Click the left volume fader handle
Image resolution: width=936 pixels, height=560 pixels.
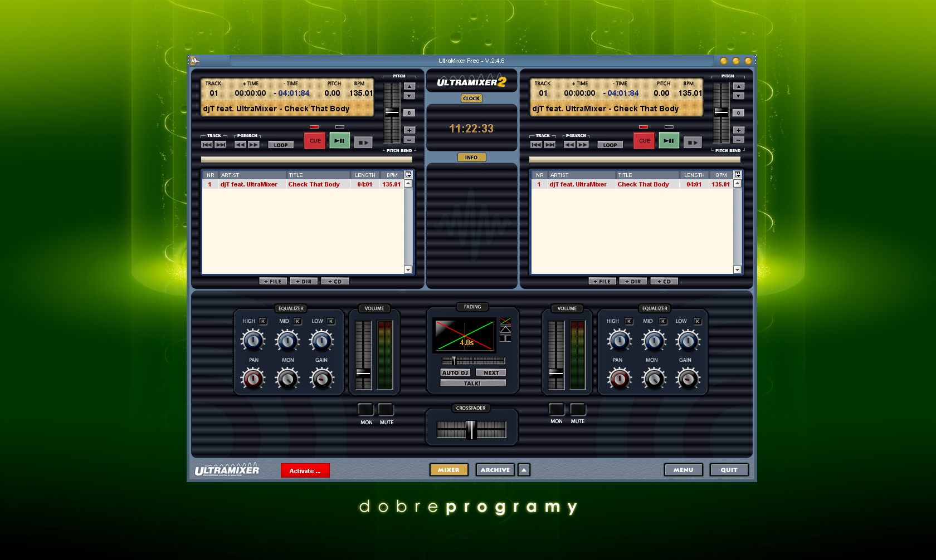(x=363, y=373)
